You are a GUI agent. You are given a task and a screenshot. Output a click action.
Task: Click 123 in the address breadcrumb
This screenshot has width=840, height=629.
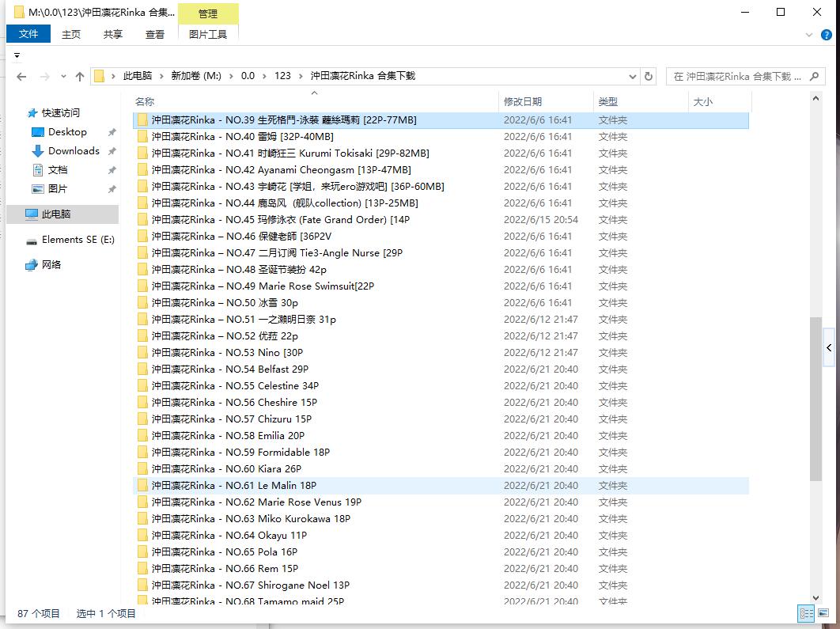282,76
